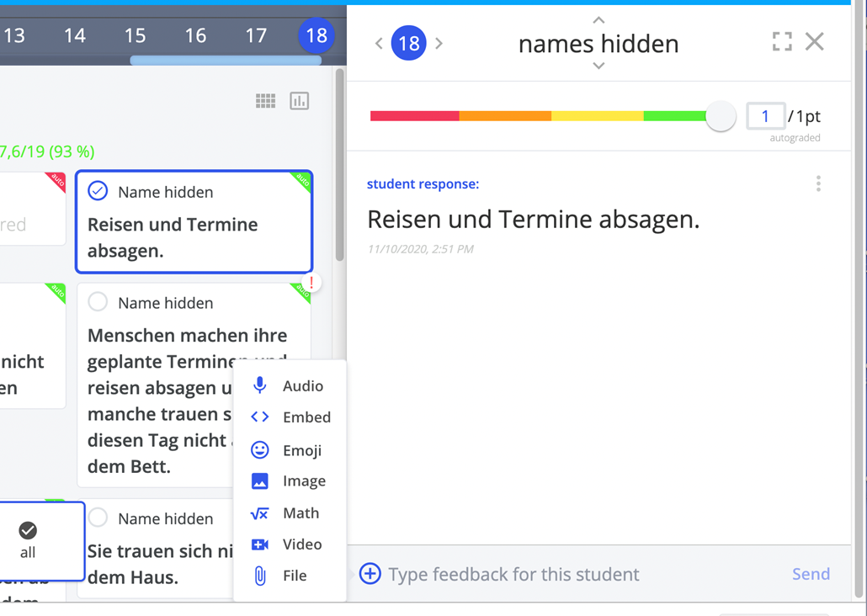
Task: Click the score text 7,6/19 (93 %)
Action: tap(47, 151)
